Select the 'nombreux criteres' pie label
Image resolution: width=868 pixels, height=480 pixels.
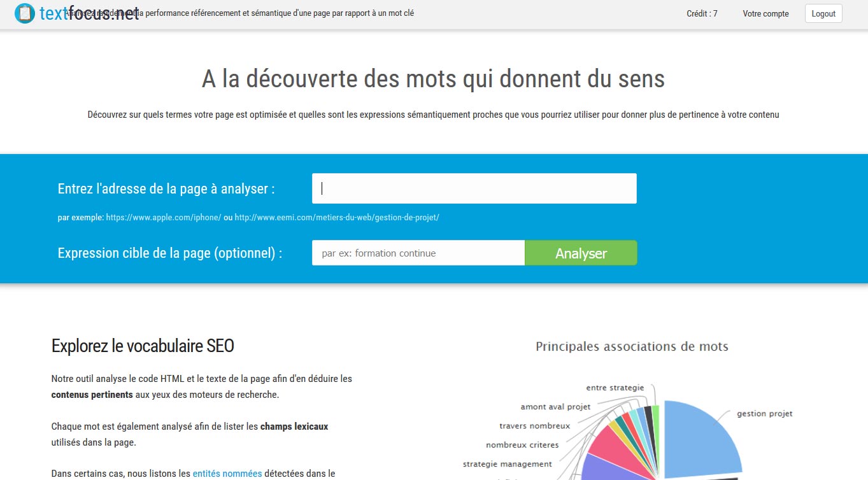coord(522,445)
